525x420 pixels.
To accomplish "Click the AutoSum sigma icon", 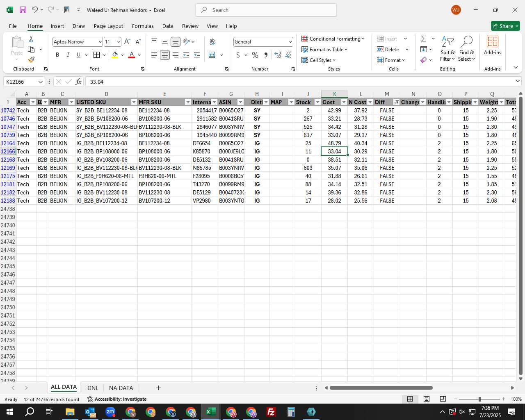I will pos(424,39).
